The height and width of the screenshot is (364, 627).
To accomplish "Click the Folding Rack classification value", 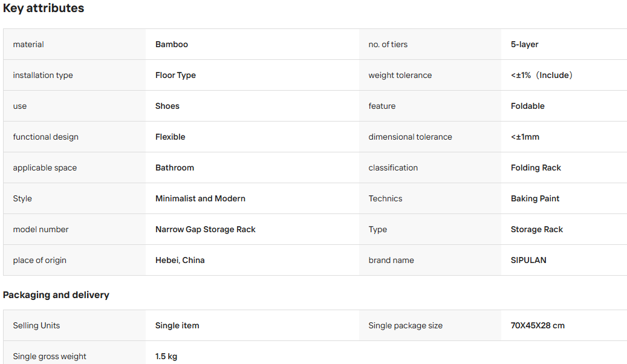I will 536,167.
